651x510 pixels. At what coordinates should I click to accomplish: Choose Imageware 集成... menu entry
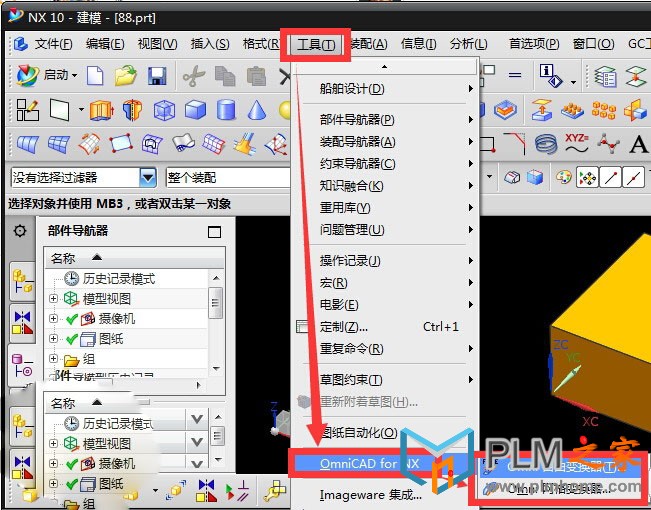click(387, 495)
